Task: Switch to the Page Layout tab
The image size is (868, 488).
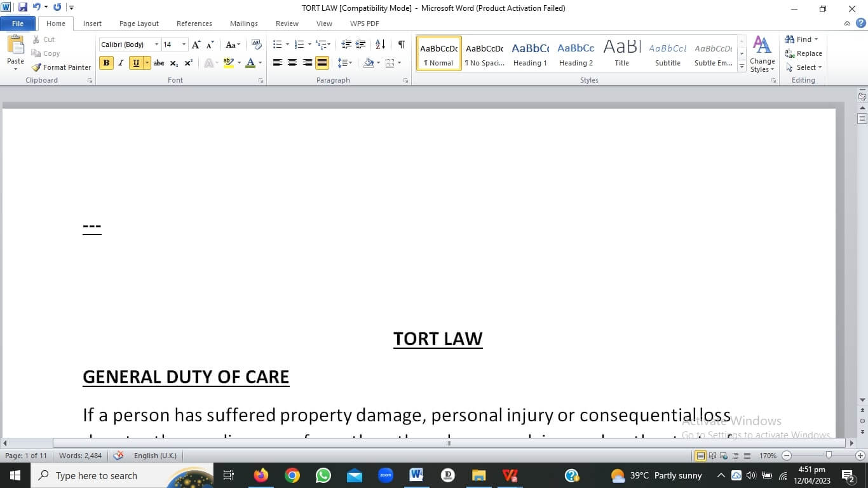Action: pyautogui.click(x=139, y=24)
